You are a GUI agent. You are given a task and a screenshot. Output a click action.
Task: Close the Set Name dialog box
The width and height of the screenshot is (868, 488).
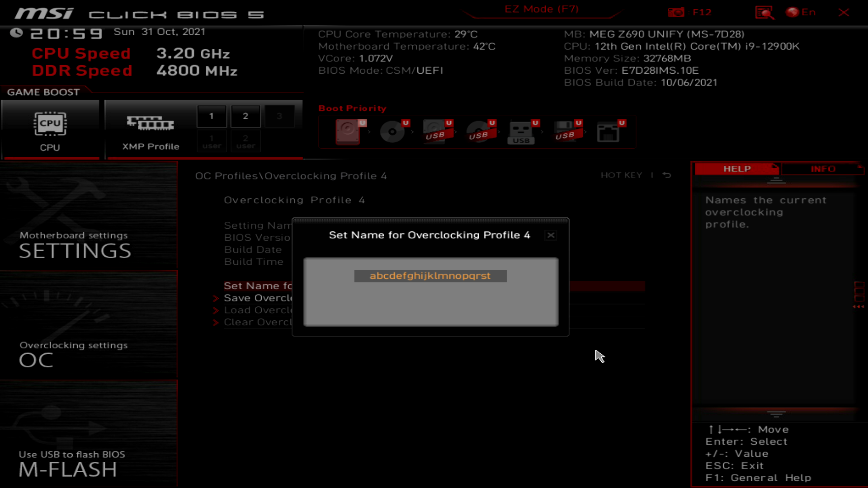click(x=551, y=235)
